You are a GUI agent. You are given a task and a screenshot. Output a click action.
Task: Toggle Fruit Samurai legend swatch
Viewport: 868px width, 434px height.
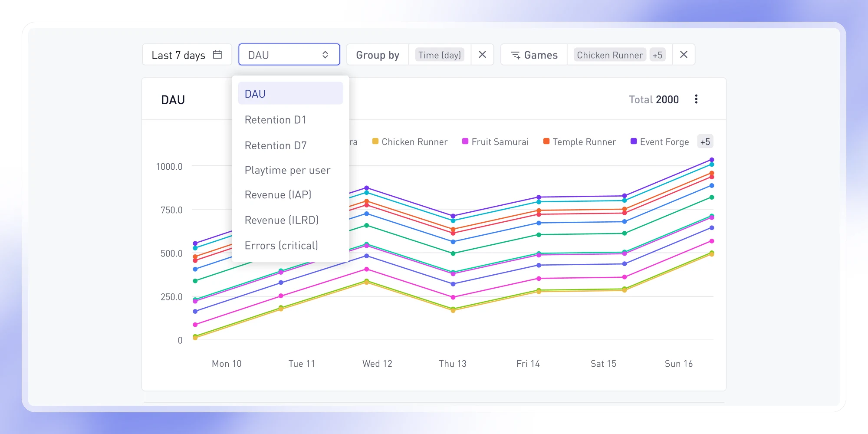pos(465,141)
